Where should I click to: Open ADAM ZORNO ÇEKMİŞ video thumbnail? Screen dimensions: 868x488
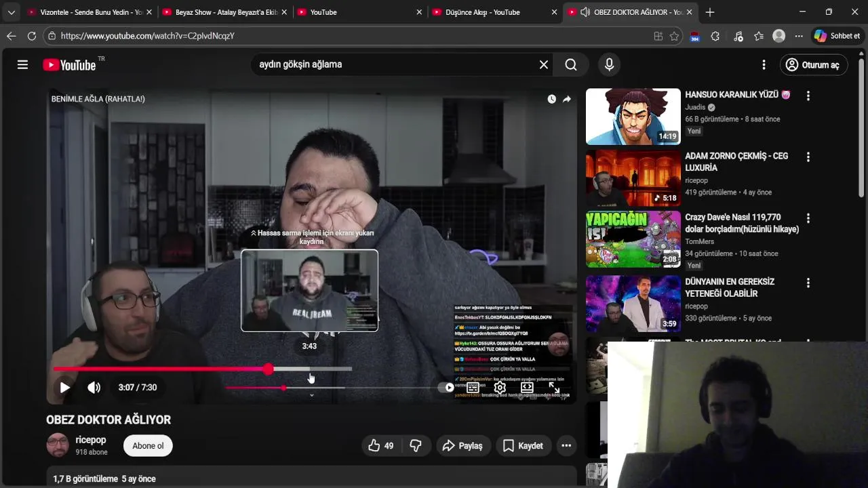coord(633,178)
